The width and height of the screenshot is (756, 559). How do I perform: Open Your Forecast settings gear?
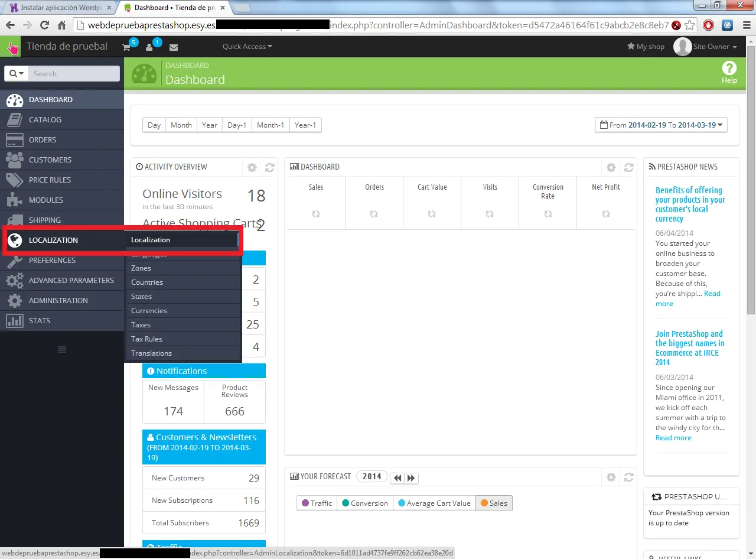[x=611, y=477]
